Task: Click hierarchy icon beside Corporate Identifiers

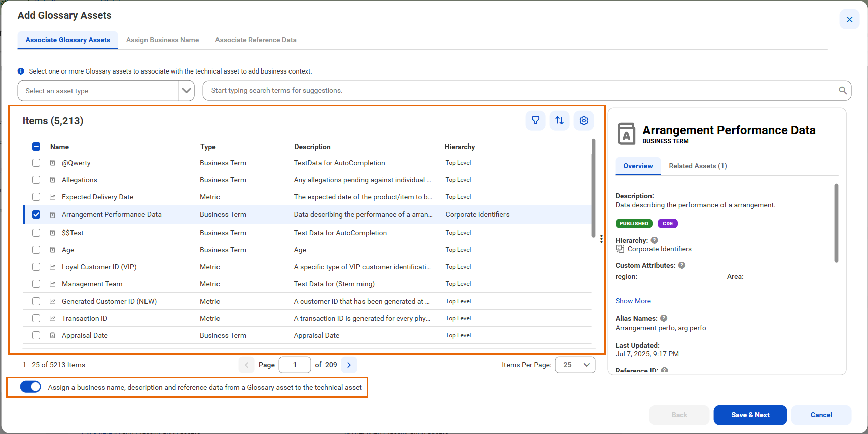Action: point(620,249)
